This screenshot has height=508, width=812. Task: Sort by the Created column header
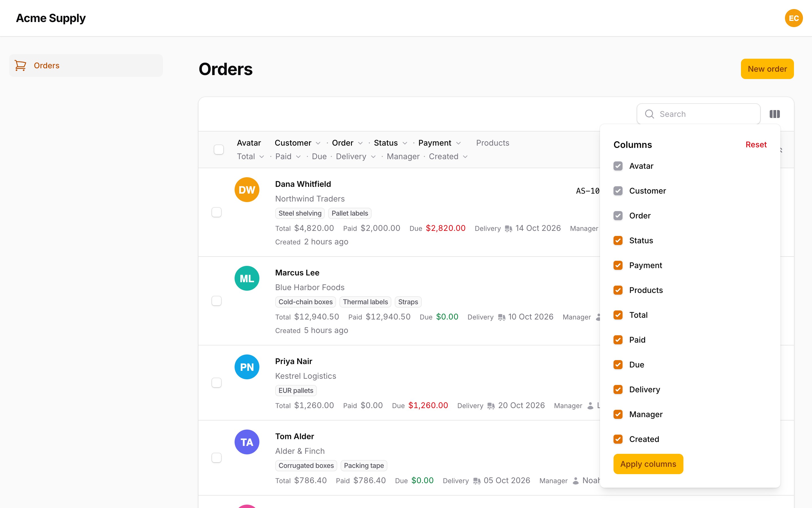coord(448,157)
